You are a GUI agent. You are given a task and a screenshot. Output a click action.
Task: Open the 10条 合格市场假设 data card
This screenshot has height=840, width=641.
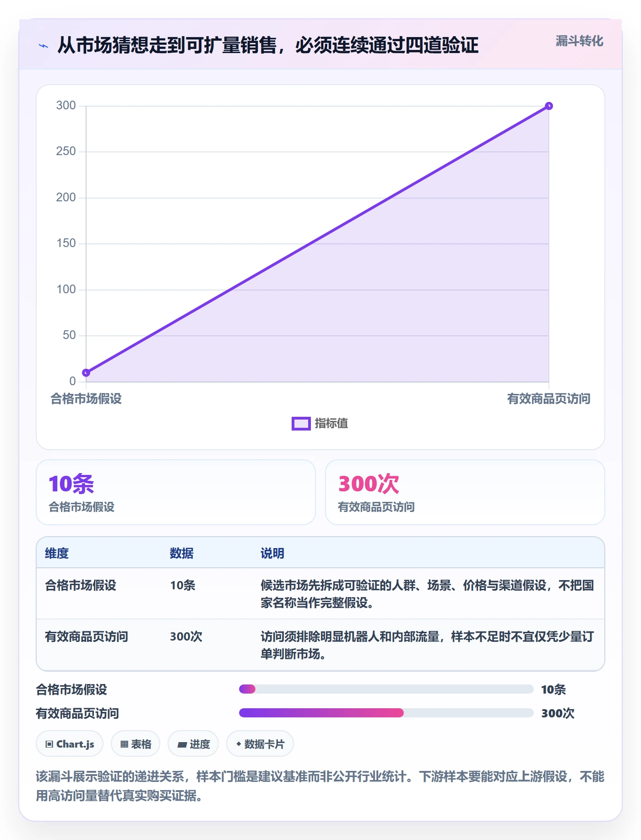pos(176,492)
